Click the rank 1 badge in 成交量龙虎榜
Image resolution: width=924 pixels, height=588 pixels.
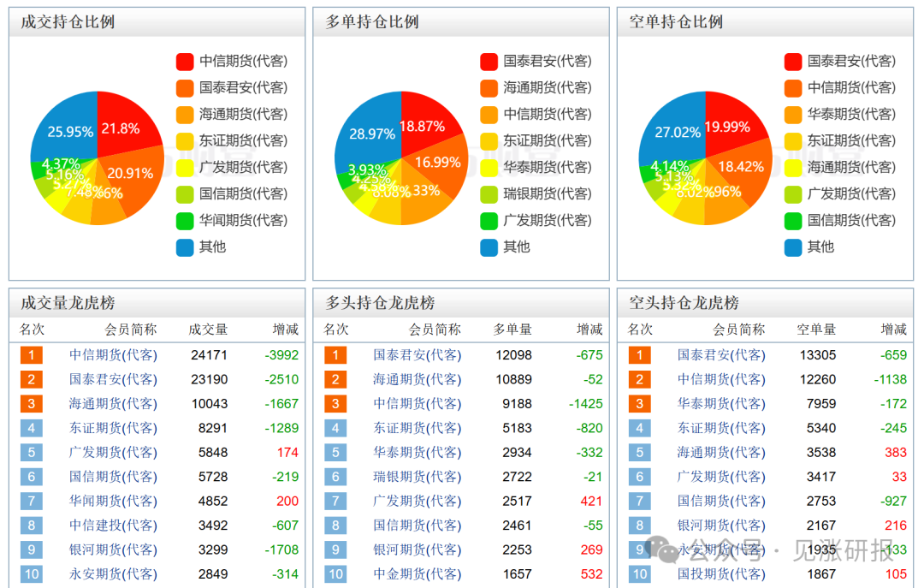coord(31,355)
